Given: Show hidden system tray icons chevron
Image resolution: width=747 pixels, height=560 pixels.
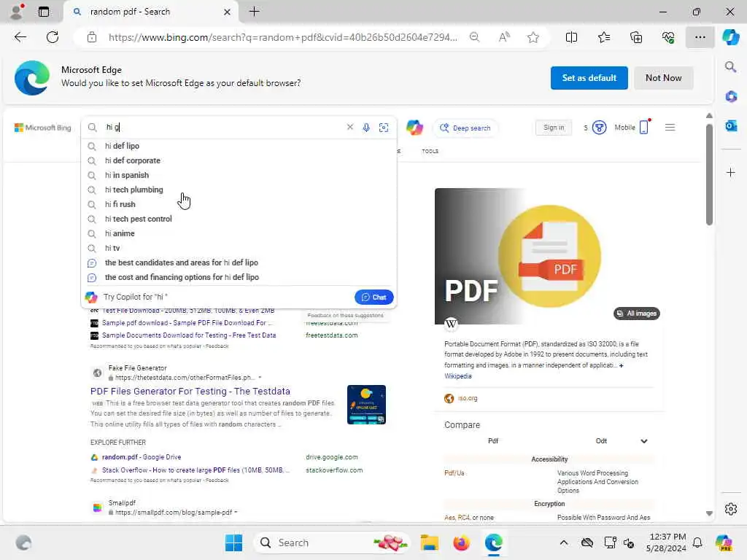Looking at the screenshot, I should 564,542.
